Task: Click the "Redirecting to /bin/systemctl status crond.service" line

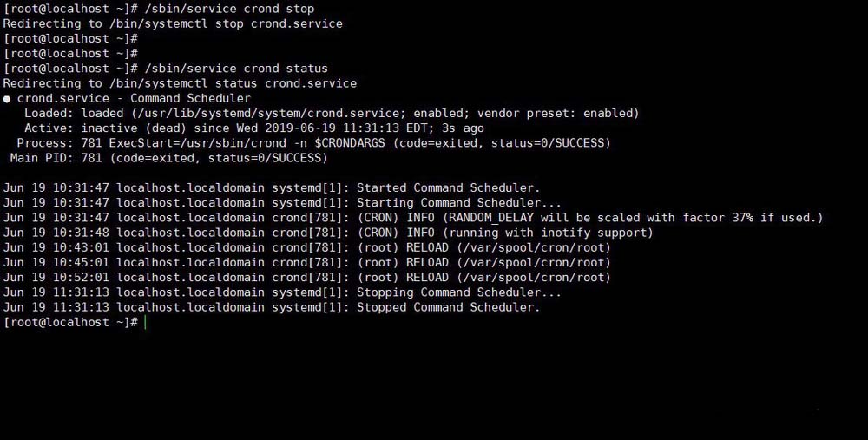Action: [180, 83]
